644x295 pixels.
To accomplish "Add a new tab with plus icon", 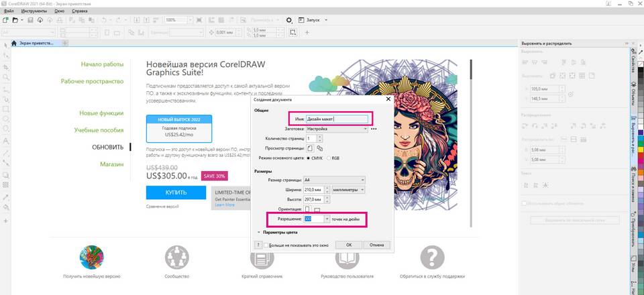I will 65,43.
